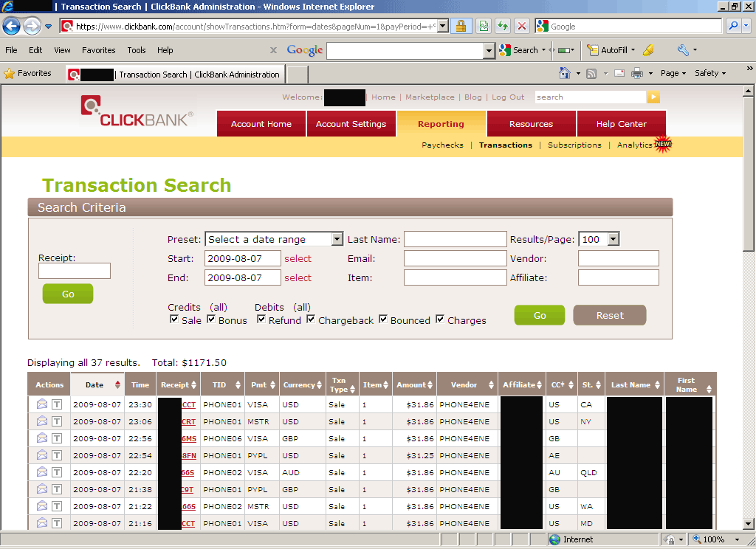Expand the Results/Page dropdown
This screenshot has width=756, height=549.
pyautogui.click(x=599, y=239)
